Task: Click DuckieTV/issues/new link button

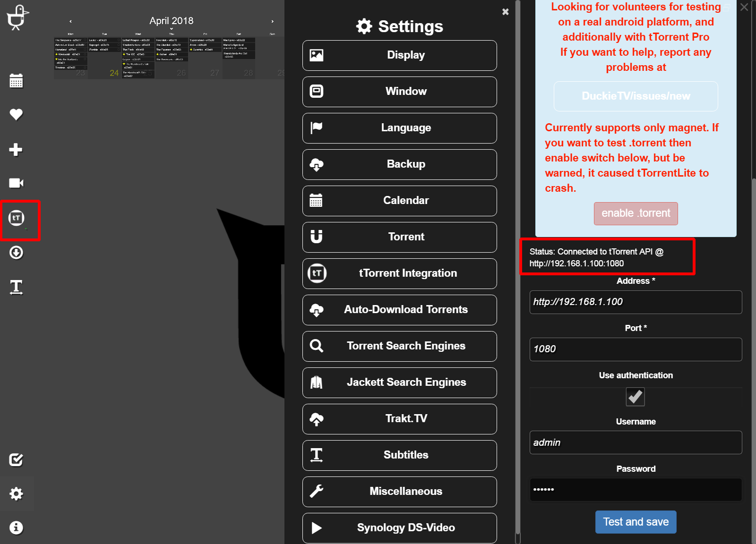Action: click(x=636, y=96)
